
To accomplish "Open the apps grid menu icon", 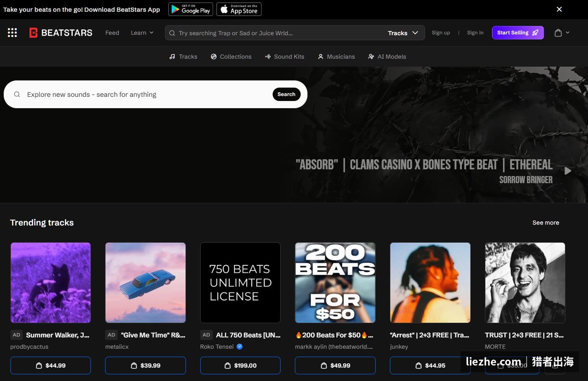I will (x=13, y=33).
